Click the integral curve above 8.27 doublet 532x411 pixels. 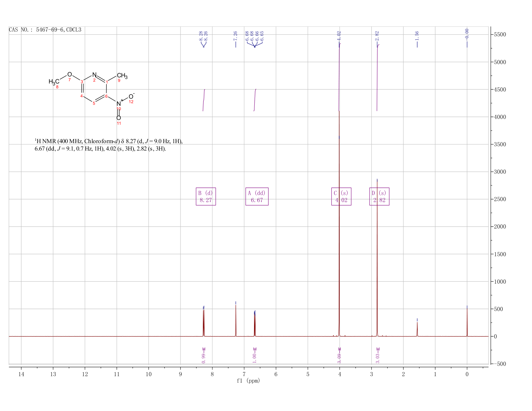coord(204,100)
